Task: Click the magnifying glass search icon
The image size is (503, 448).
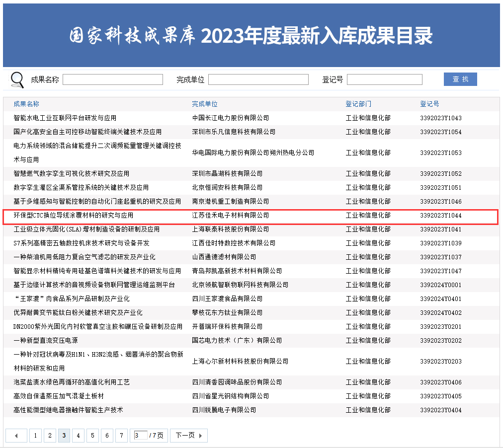Action: [x=17, y=80]
